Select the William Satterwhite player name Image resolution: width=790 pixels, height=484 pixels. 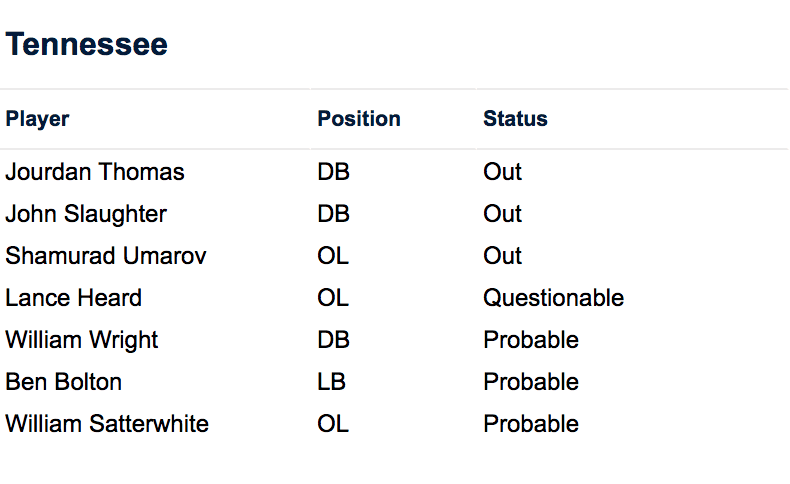(x=107, y=424)
